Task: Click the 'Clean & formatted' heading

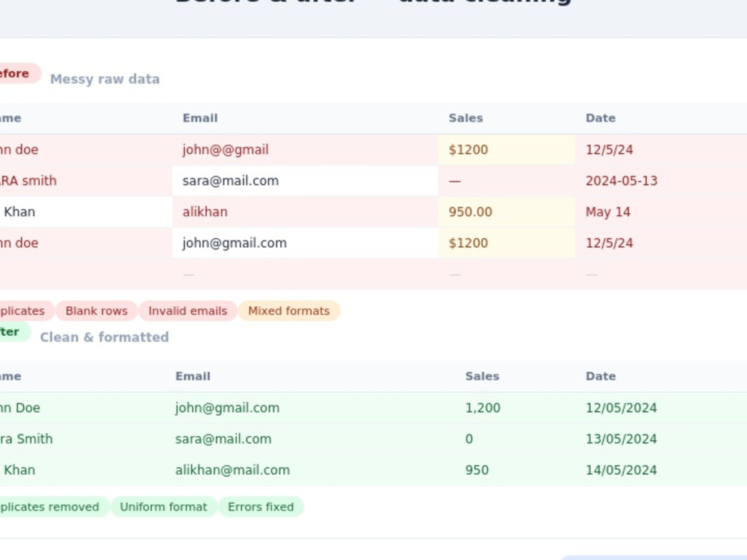Action: pyautogui.click(x=105, y=337)
